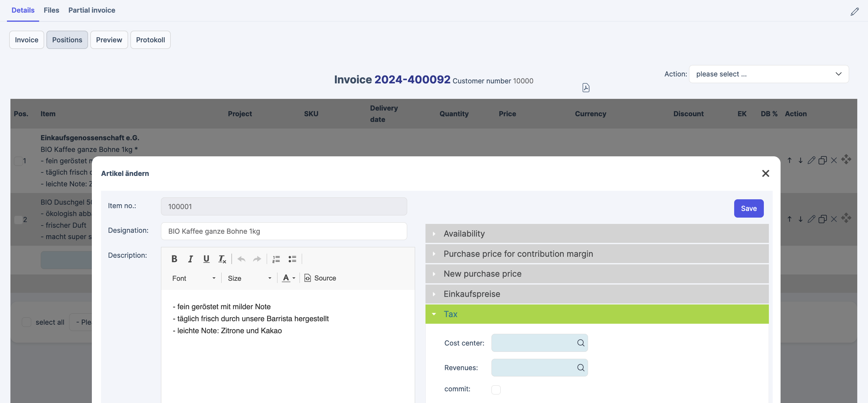Tick checkbox for position 1
868x403 pixels.
point(18,161)
